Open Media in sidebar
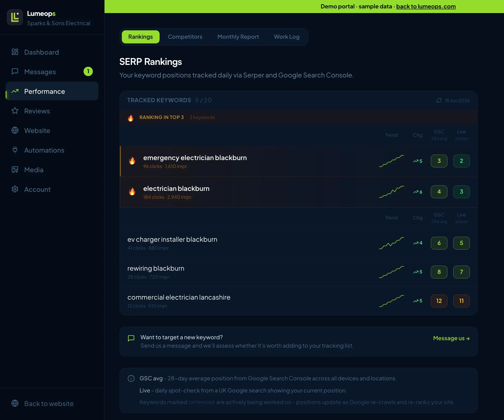 coord(52,170)
